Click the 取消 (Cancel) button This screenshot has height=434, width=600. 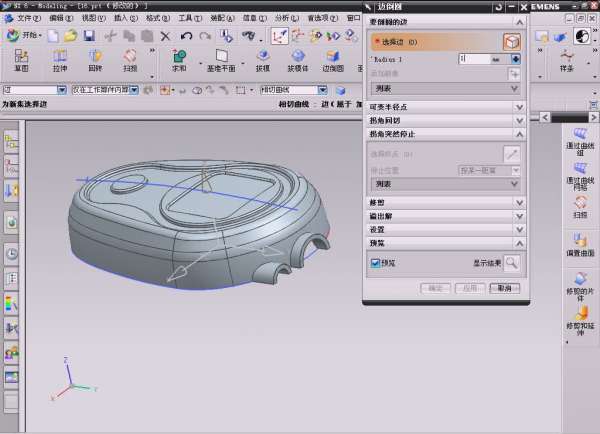(505, 288)
